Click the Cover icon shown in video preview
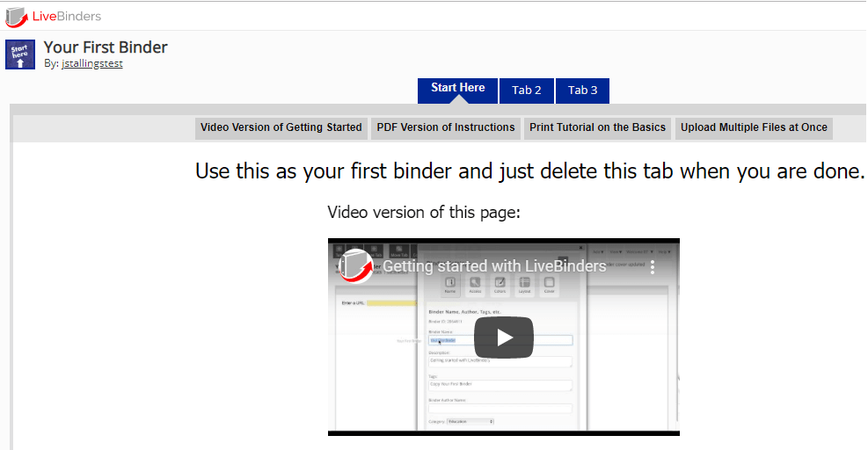 [x=549, y=285]
